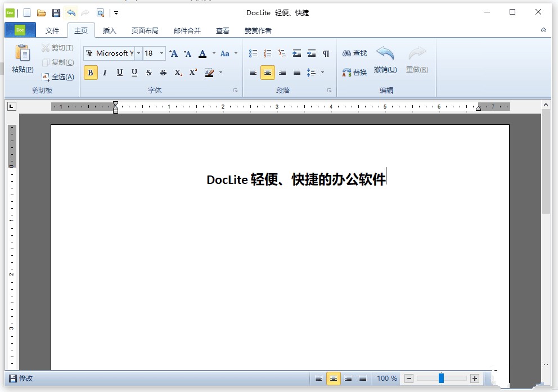Click the blue Doc application button
This screenshot has width=558, height=392.
[x=20, y=30]
